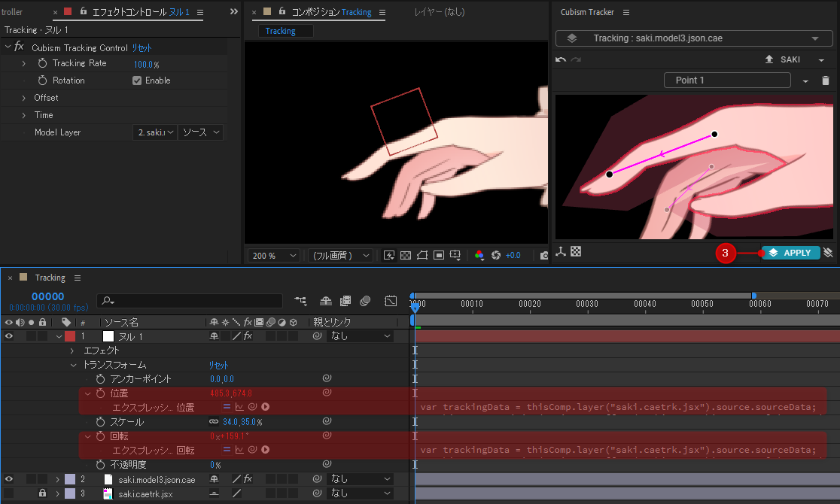The width and height of the screenshot is (840, 504).
Task: Click the undo arrow in Cubism Tracker
Action: (x=561, y=59)
